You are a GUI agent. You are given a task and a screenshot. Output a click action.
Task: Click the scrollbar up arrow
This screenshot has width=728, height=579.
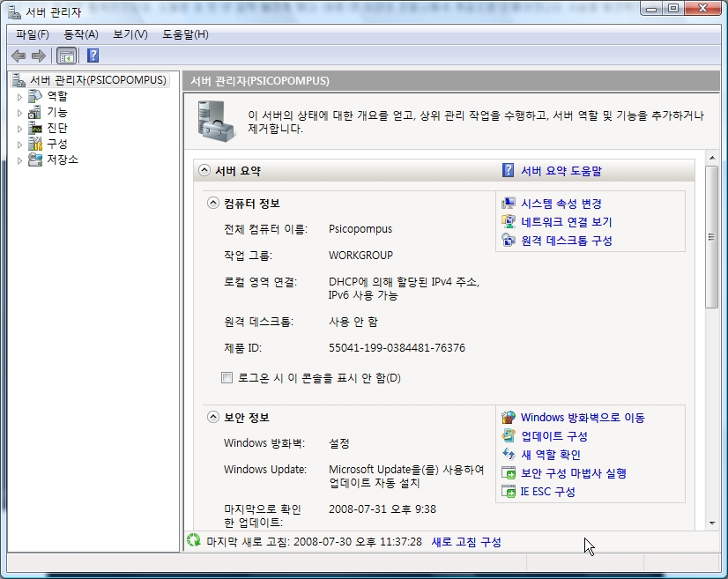[x=712, y=158]
